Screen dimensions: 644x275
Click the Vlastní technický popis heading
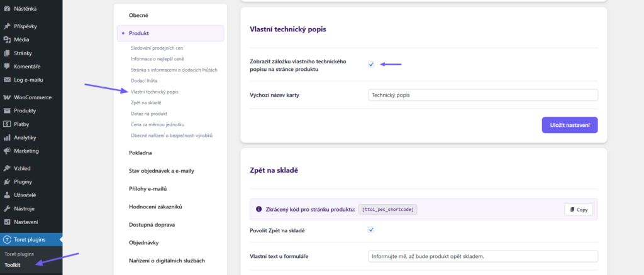[288, 29]
